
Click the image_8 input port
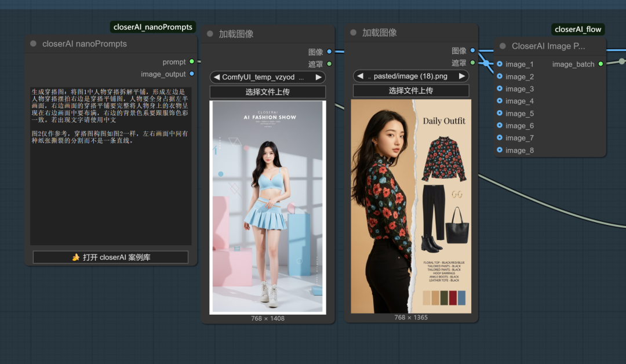point(500,151)
